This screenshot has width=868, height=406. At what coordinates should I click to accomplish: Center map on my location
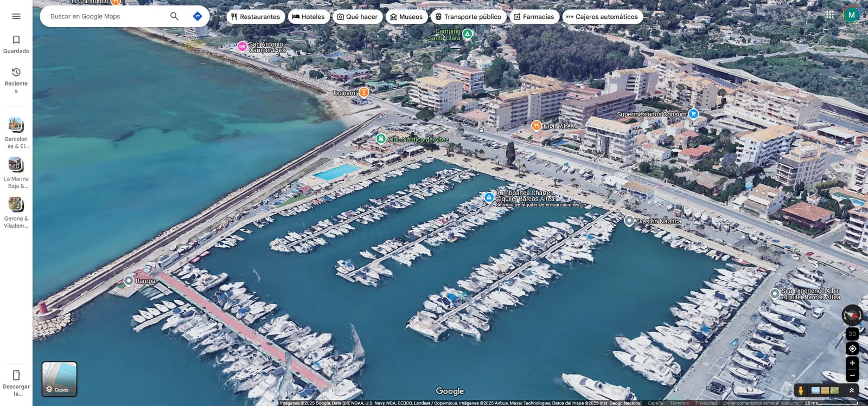(852, 349)
